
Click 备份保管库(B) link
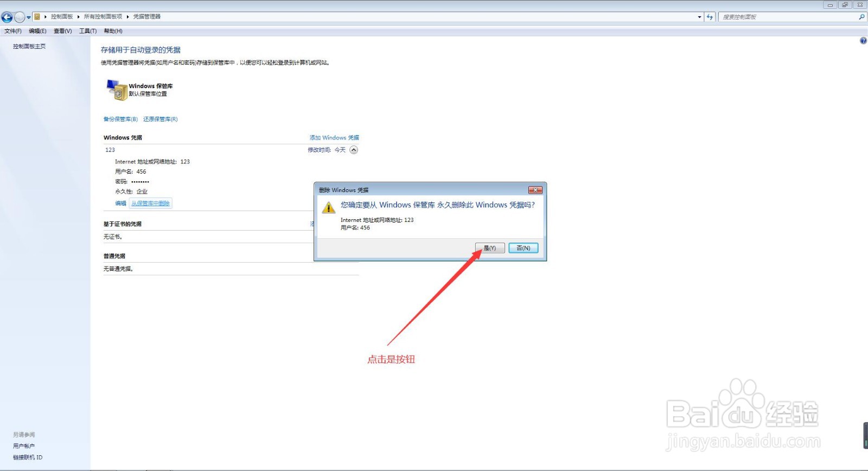[120, 119]
